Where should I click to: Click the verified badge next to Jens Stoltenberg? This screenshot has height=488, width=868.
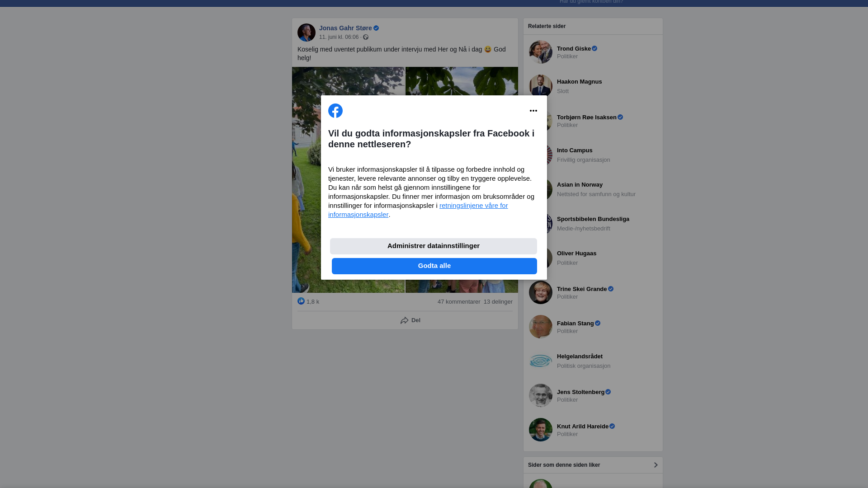[608, 392]
